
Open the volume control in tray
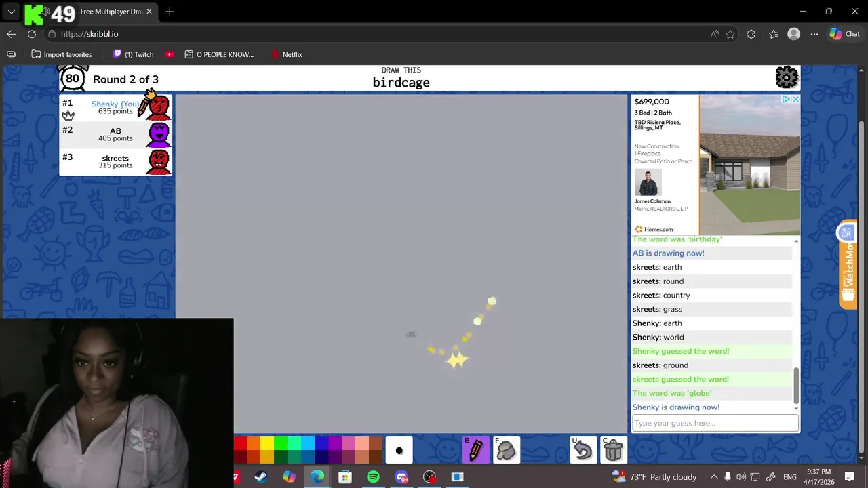click(741, 477)
